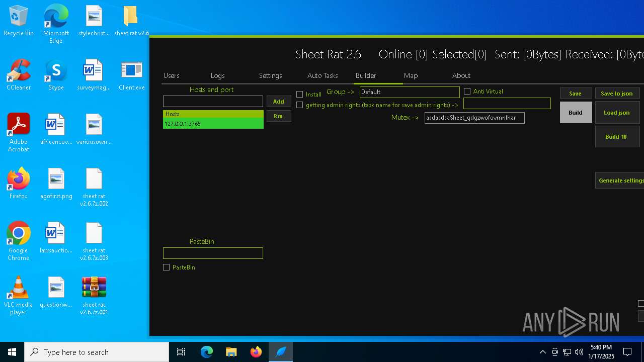
Task: Launch VLC media player from the desktop
Action: click(x=19, y=293)
